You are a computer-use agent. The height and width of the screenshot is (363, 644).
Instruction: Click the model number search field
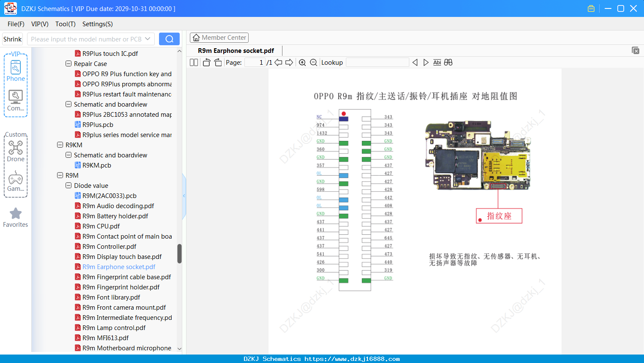(x=90, y=39)
